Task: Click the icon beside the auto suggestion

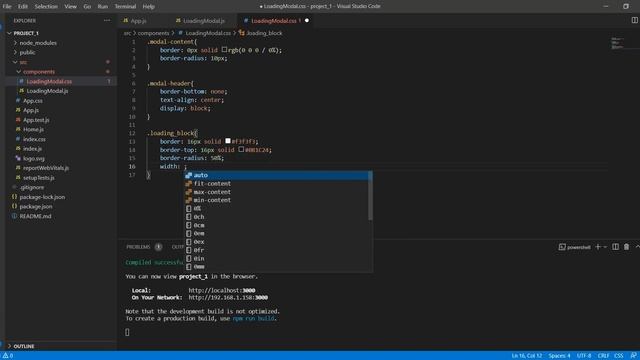Action: pyautogui.click(x=189, y=175)
